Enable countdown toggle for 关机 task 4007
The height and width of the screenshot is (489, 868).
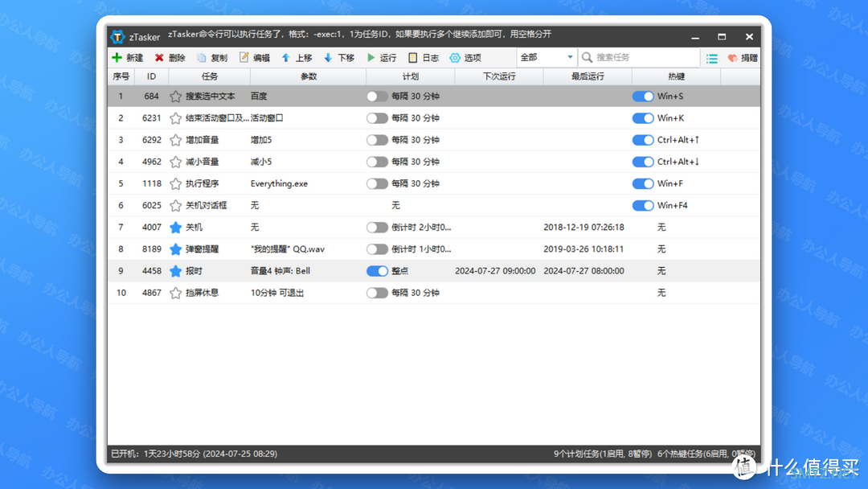[377, 227]
